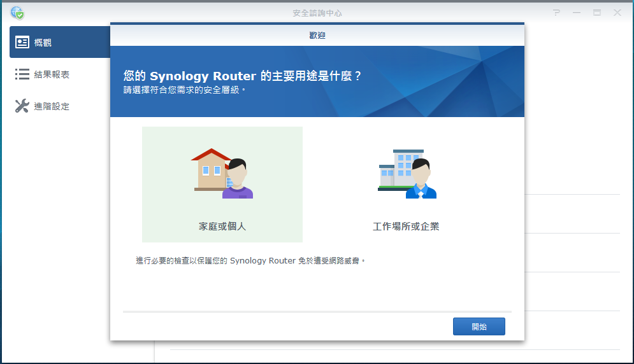Image resolution: width=634 pixels, height=364 pixels.
Task: Click the Synology Router 的主要用途 heading
Action: (242, 76)
